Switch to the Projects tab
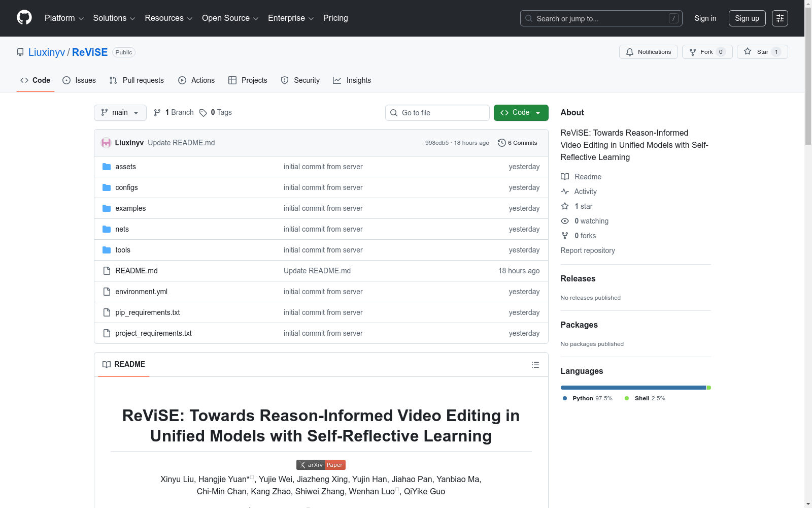 (248, 80)
